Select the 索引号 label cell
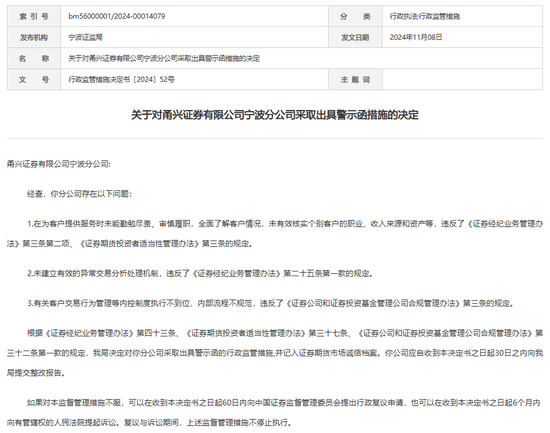 (x=34, y=16)
